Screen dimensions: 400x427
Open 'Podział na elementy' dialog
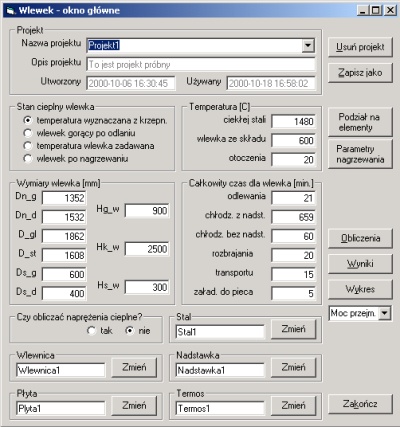click(x=360, y=122)
